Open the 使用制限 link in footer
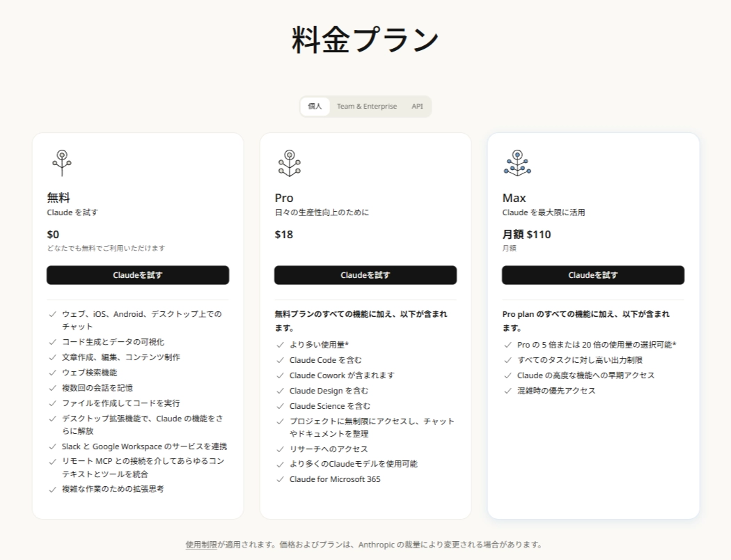This screenshot has height=560, width=731. click(x=201, y=545)
